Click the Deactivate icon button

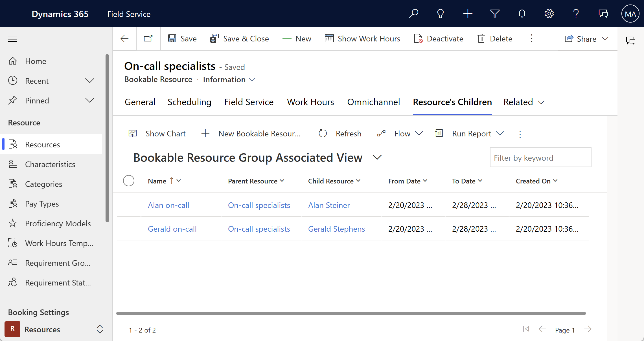pyautogui.click(x=418, y=38)
